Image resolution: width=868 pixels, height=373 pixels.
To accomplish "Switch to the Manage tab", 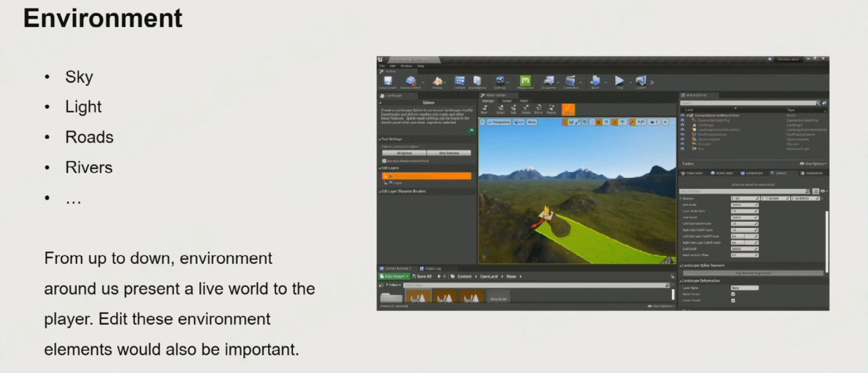I will [488, 101].
